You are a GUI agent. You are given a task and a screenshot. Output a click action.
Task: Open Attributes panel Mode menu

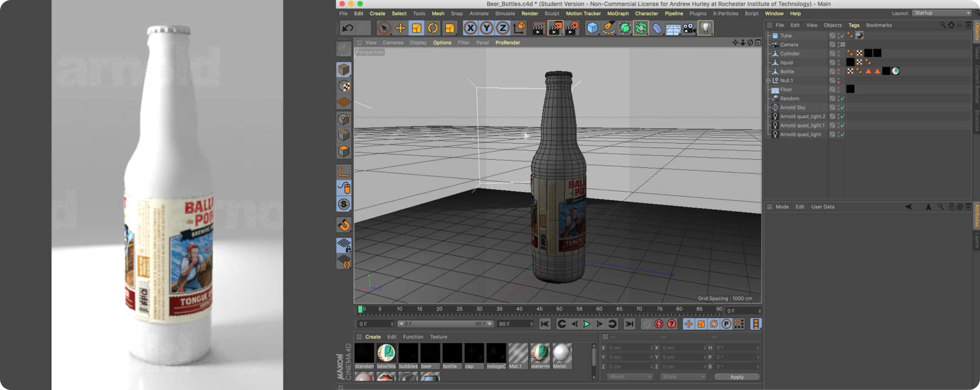pos(782,207)
